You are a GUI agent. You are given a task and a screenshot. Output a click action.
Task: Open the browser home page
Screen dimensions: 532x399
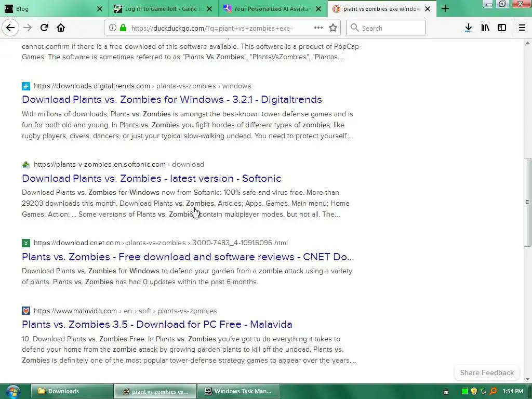coord(61,28)
